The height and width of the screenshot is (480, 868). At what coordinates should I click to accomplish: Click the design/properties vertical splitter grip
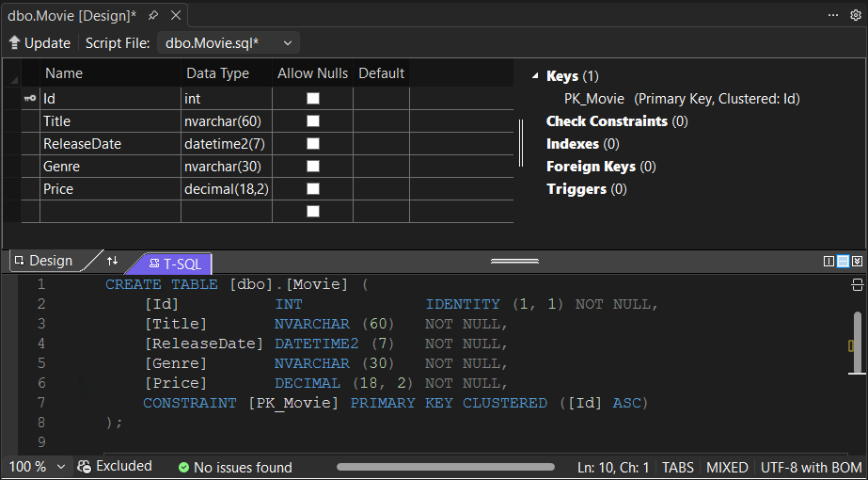coord(521,143)
